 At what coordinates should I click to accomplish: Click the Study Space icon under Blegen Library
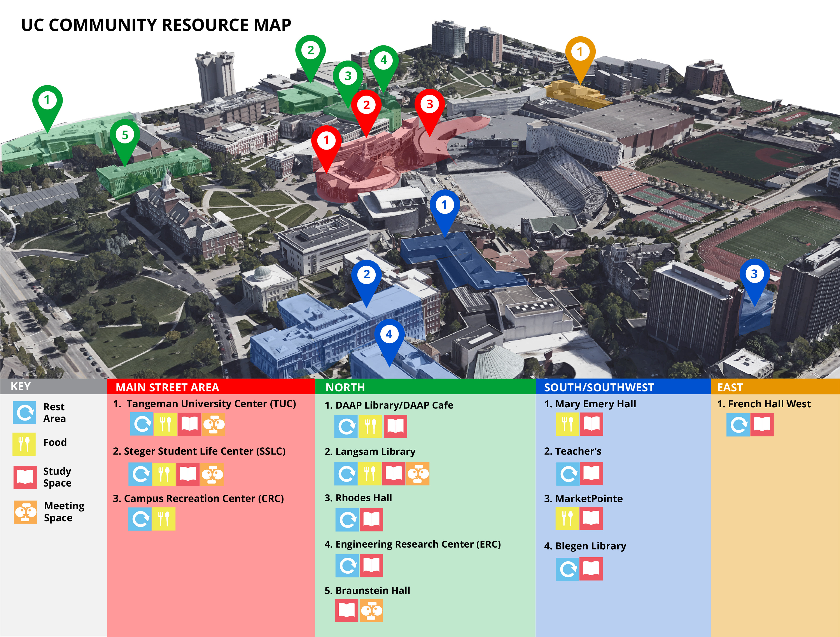click(x=591, y=569)
